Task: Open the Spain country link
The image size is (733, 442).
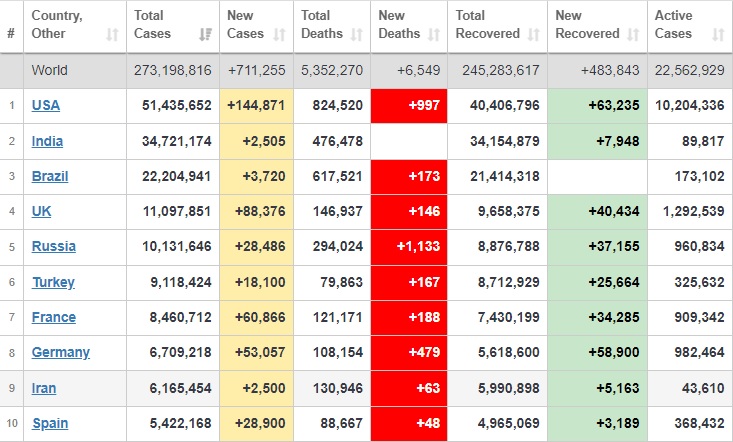Action: pyautogui.click(x=50, y=423)
